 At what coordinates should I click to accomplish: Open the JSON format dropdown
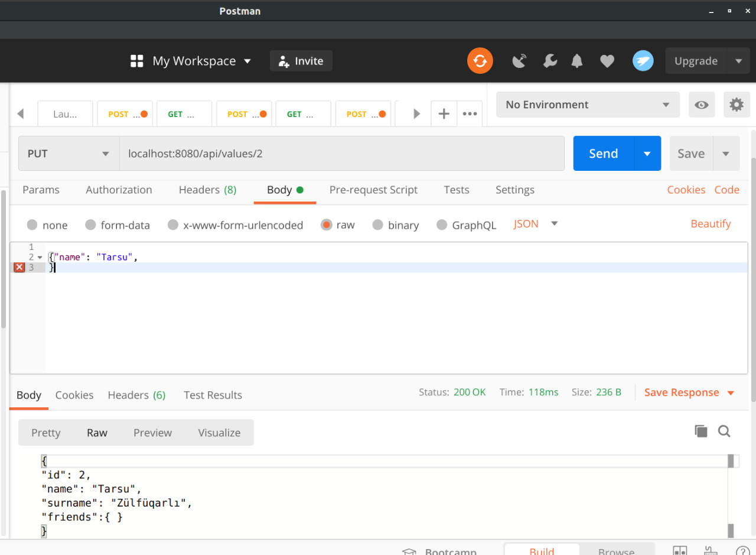536,224
